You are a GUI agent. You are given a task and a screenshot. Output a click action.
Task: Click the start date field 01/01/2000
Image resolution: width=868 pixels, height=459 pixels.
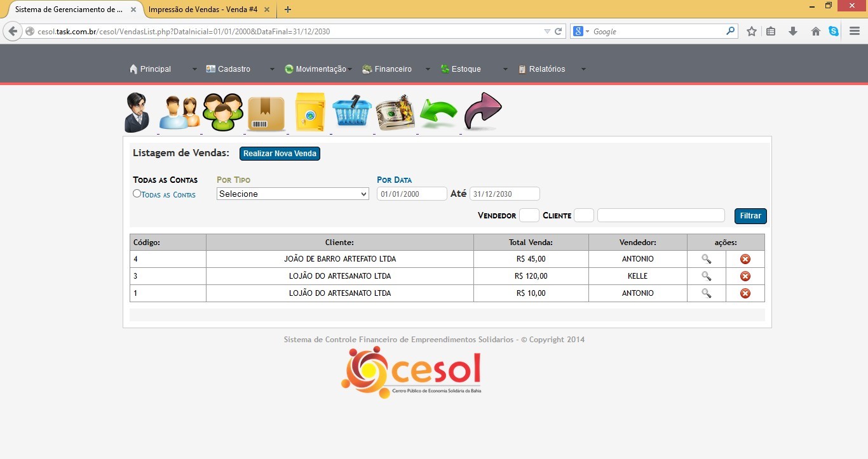point(412,194)
